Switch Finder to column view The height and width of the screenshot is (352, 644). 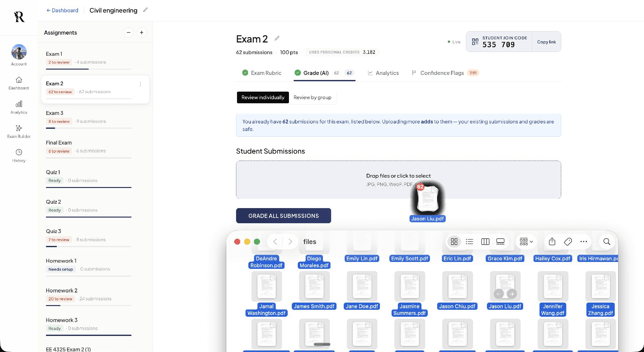(485, 241)
